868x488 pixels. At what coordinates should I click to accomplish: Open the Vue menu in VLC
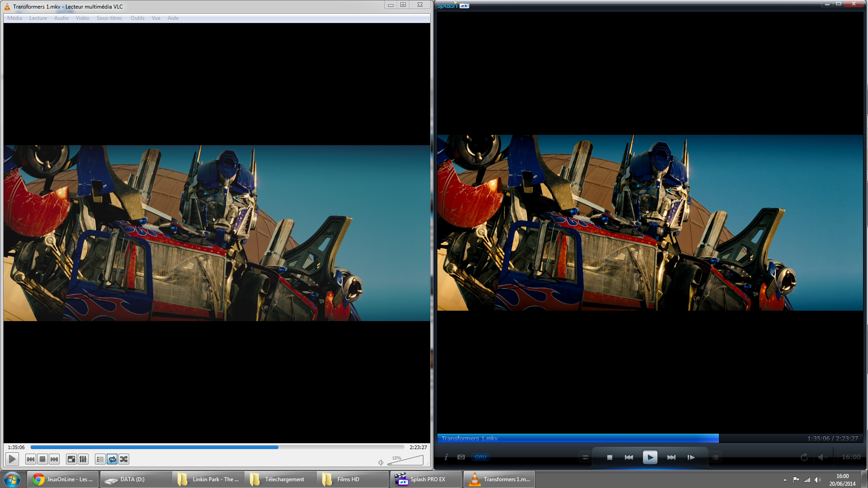156,18
